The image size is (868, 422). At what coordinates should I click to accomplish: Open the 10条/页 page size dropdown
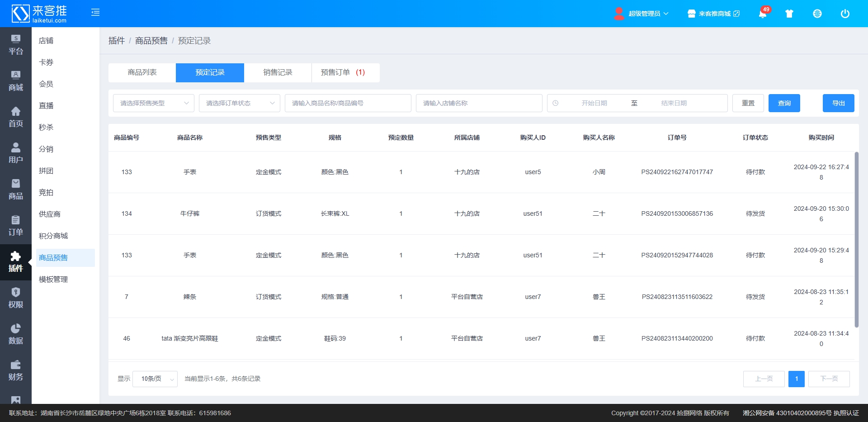155,379
